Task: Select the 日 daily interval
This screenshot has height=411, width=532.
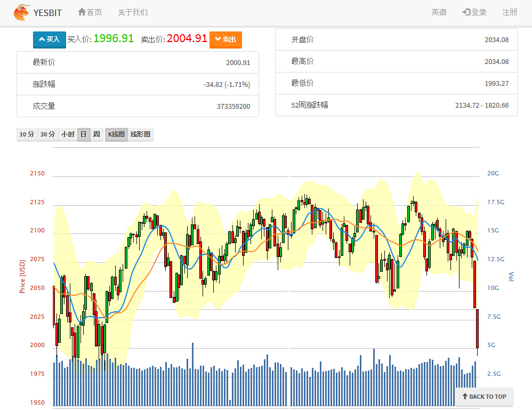Action: coord(83,134)
